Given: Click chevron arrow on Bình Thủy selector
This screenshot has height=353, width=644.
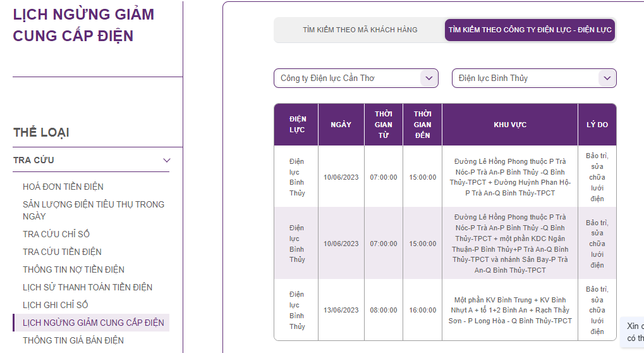Looking at the screenshot, I should 607,78.
